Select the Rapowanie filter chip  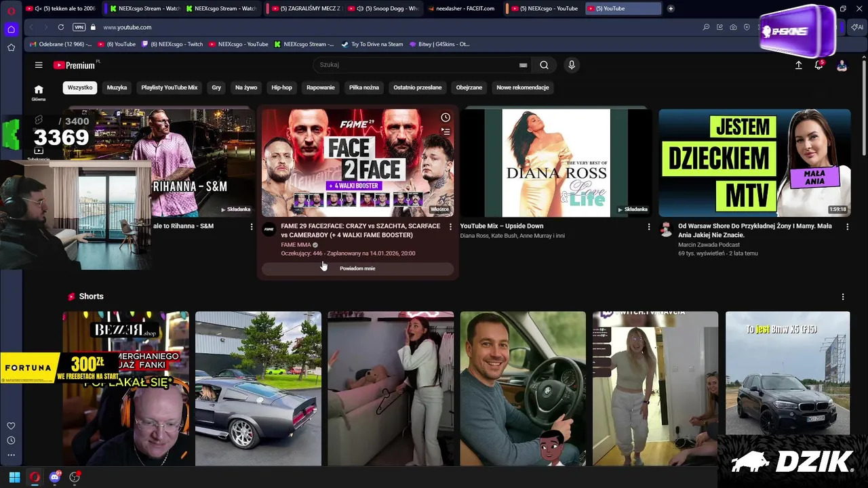pos(320,87)
